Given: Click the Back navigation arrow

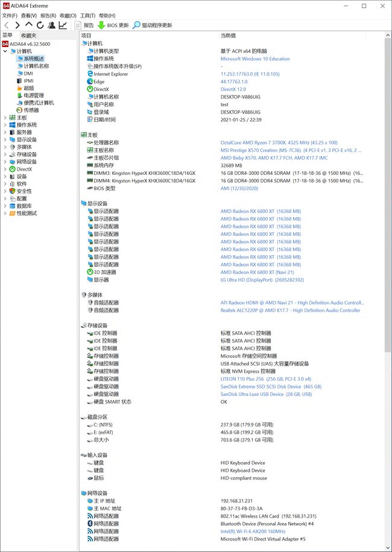Looking at the screenshot, I should 7,25.
